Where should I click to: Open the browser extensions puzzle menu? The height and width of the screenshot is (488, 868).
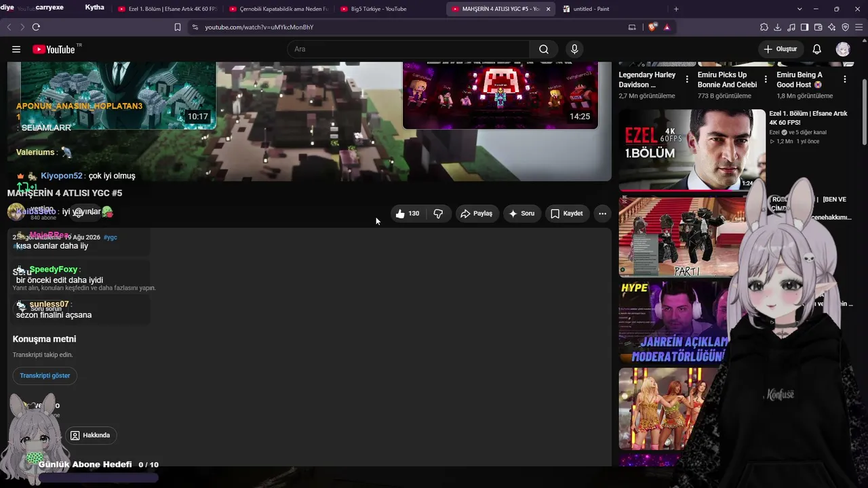pyautogui.click(x=764, y=27)
